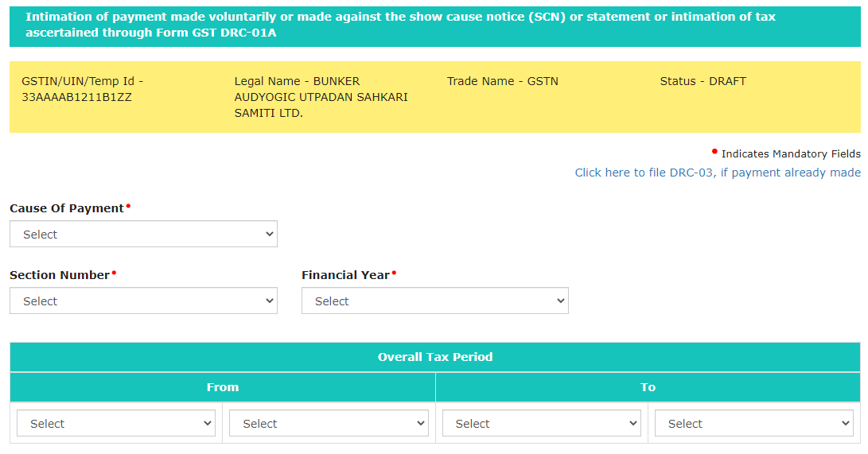Viewport: 868px width, 454px height.
Task: Open the Cause Of Payment dropdown
Action: click(x=143, y=235)
